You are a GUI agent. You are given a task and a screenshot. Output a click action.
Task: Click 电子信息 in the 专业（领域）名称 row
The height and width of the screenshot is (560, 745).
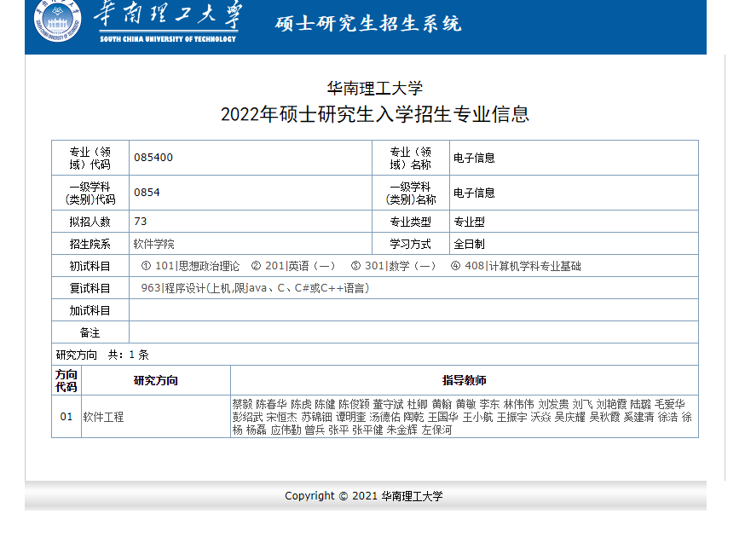tap(474, 159)
